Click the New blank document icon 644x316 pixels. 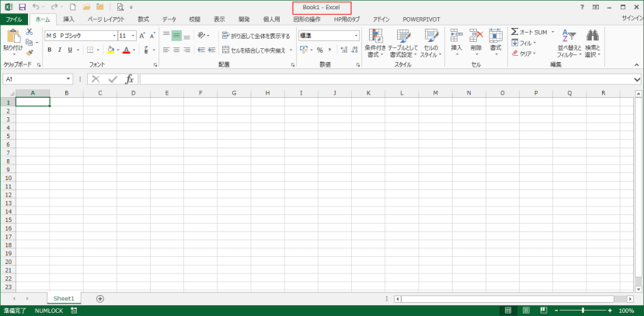72,7
